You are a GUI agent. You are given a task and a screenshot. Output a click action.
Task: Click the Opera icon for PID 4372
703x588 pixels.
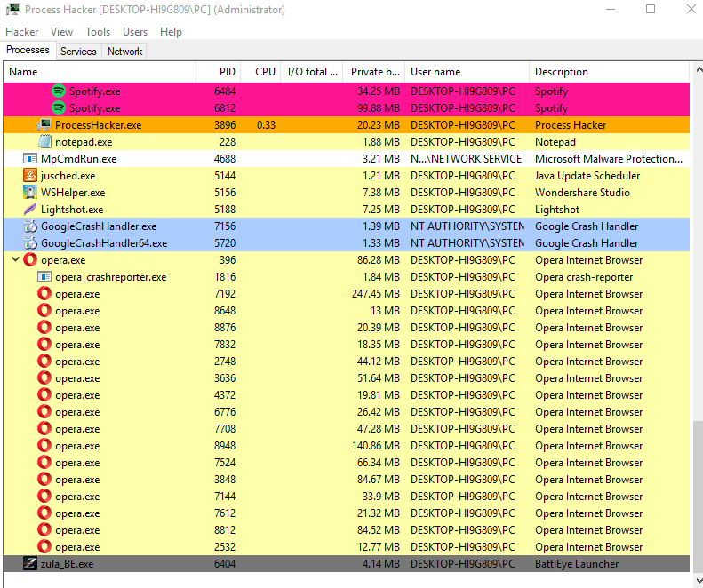[44, 395]
